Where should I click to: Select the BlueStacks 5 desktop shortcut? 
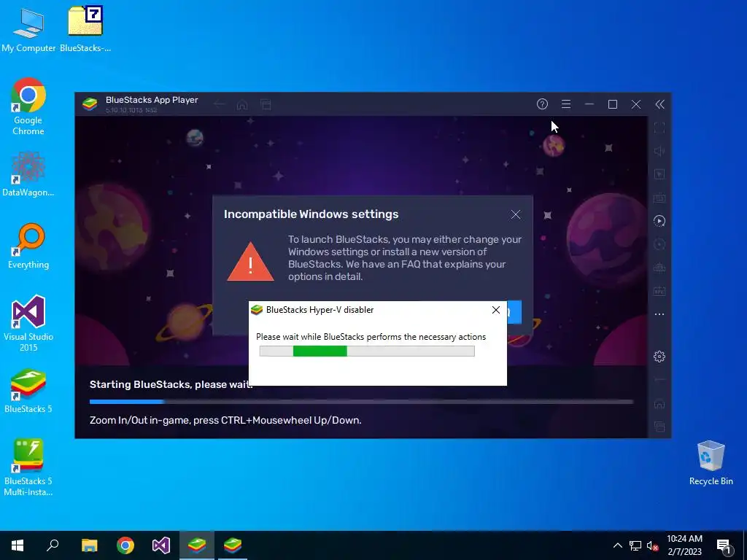click(28, 391)
